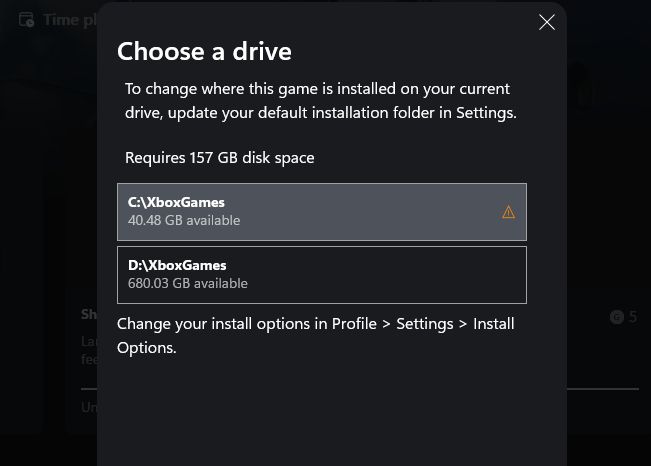Click the Choose a drive heading
This screenshot has height=466, width=651.
coord(204,52)
